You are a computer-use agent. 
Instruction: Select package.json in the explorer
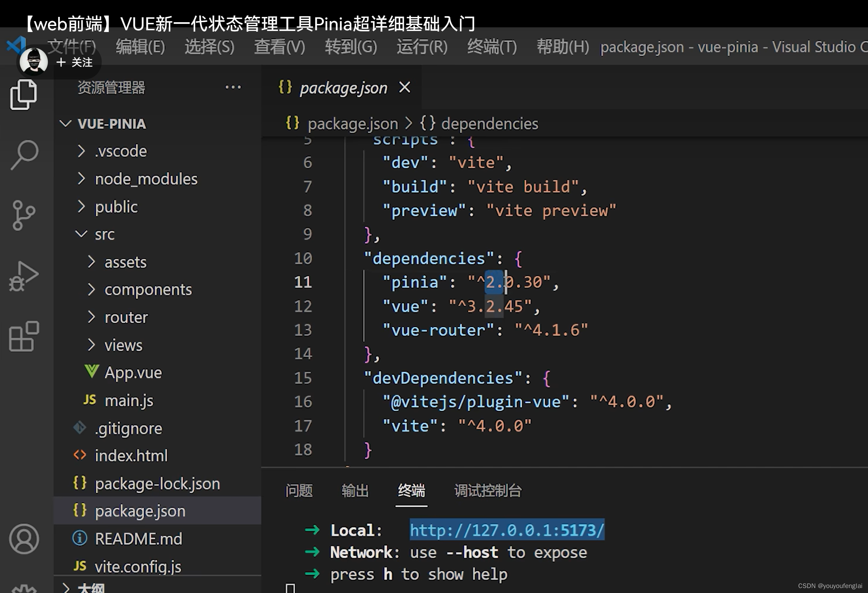tap(157, 511)
